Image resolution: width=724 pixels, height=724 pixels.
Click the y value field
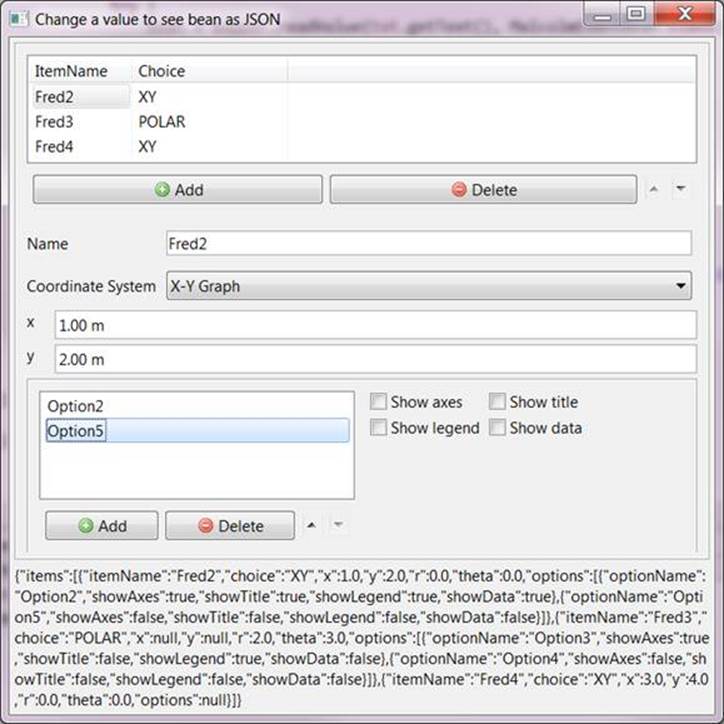pyautogui.click(x=376, y=359)
